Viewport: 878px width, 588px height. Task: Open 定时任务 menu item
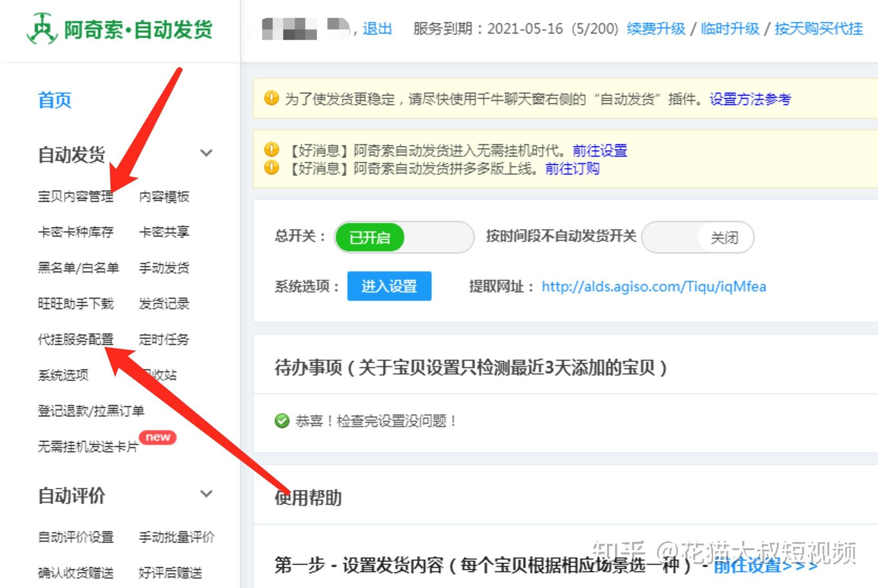164,339
